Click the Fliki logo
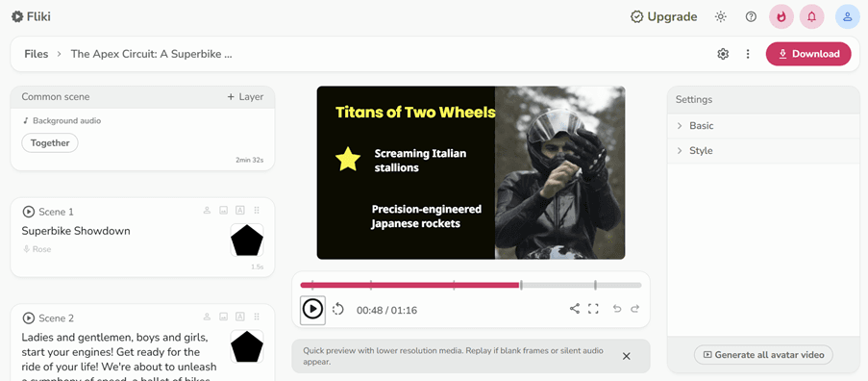 [31, 16]
